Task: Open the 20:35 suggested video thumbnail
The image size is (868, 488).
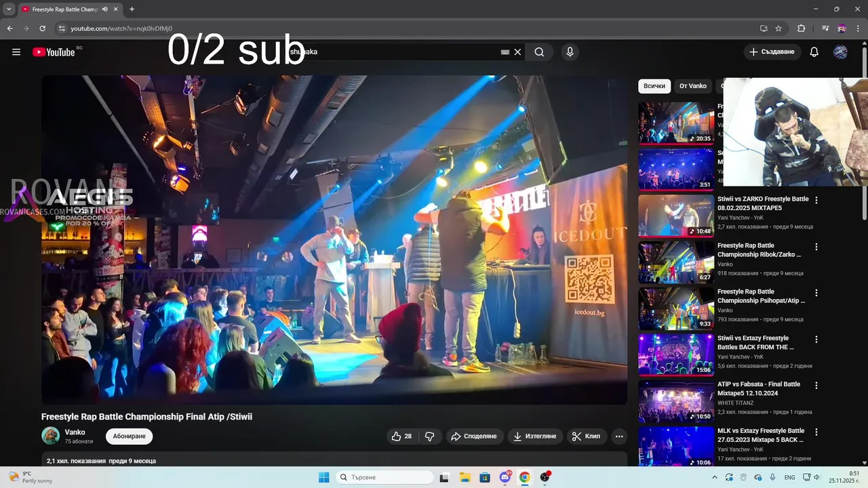Action: click(676, 123)
